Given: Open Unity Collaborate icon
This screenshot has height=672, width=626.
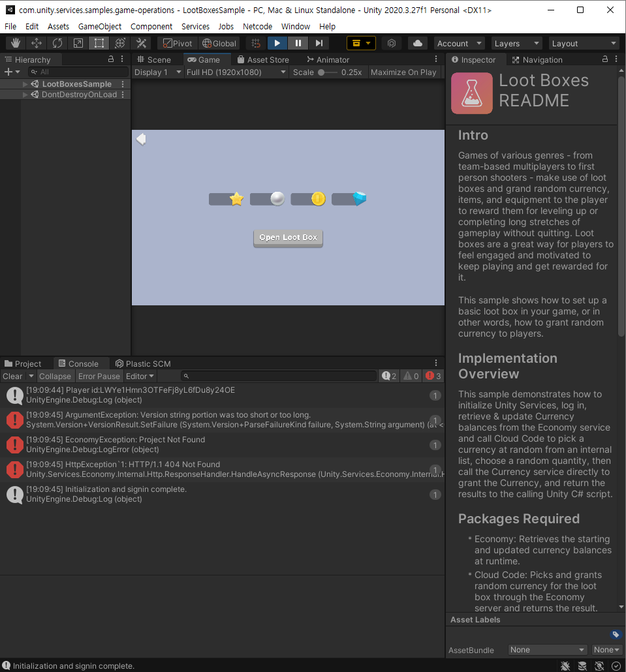Looking at the screenshot, I should pos(392,43).
